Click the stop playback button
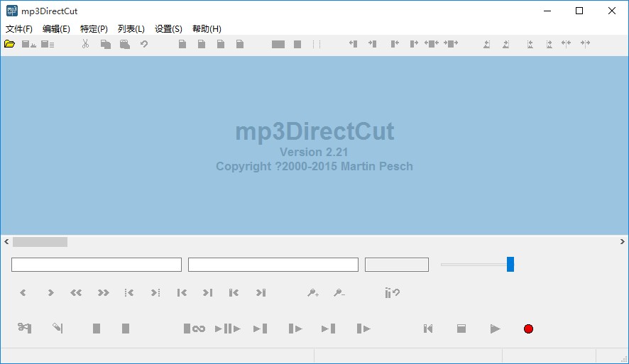Image resolution: width=629 pixels, height=364 pixels. [461, 329]
